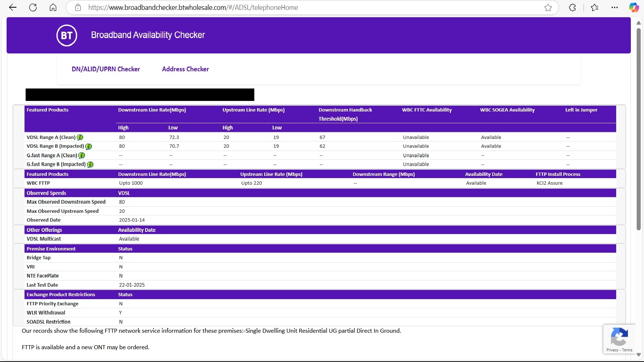Switch to the Address Checker tab

[x=185, y=69]
